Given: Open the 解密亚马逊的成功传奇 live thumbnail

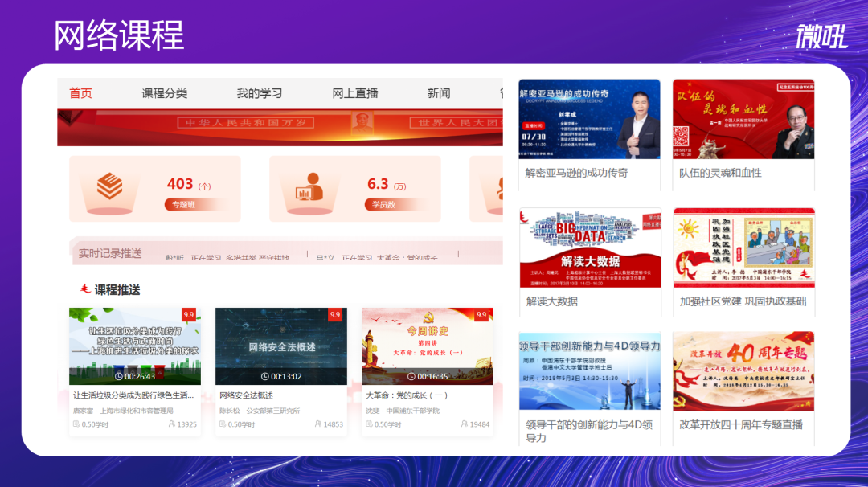Looking at the screenshot, I should (590, 119).
